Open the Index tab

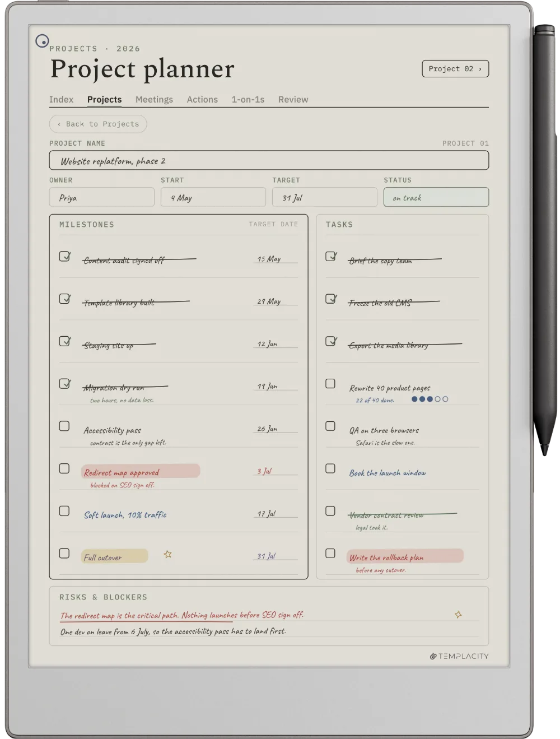(x=61, y=99)
